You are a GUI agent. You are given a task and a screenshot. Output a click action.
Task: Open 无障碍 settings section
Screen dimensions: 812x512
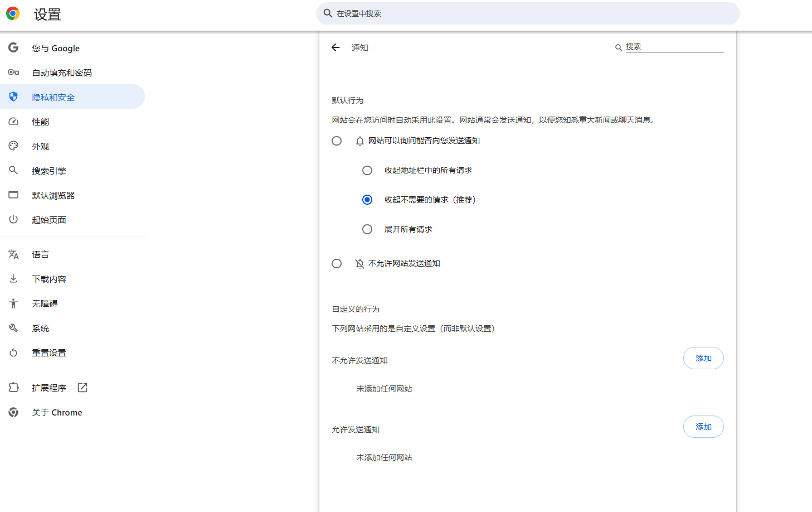pyautogui.click(x=72, y=303)
